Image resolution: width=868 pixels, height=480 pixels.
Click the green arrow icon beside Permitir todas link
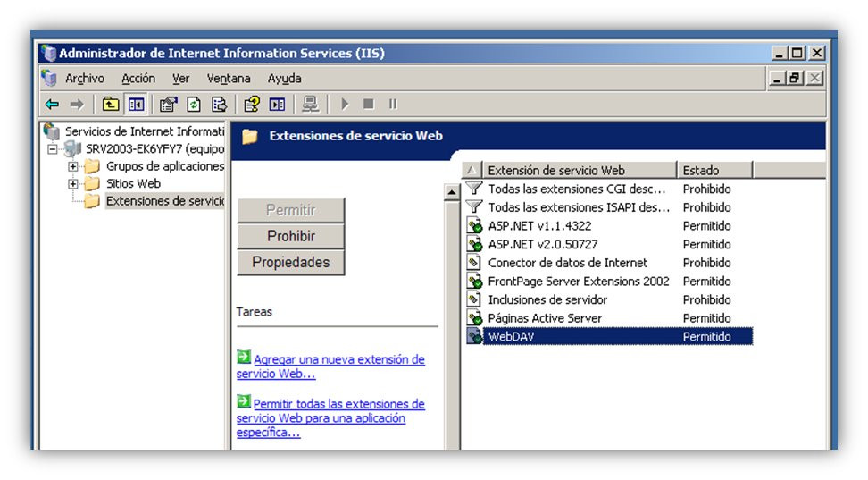coord(244,401)
